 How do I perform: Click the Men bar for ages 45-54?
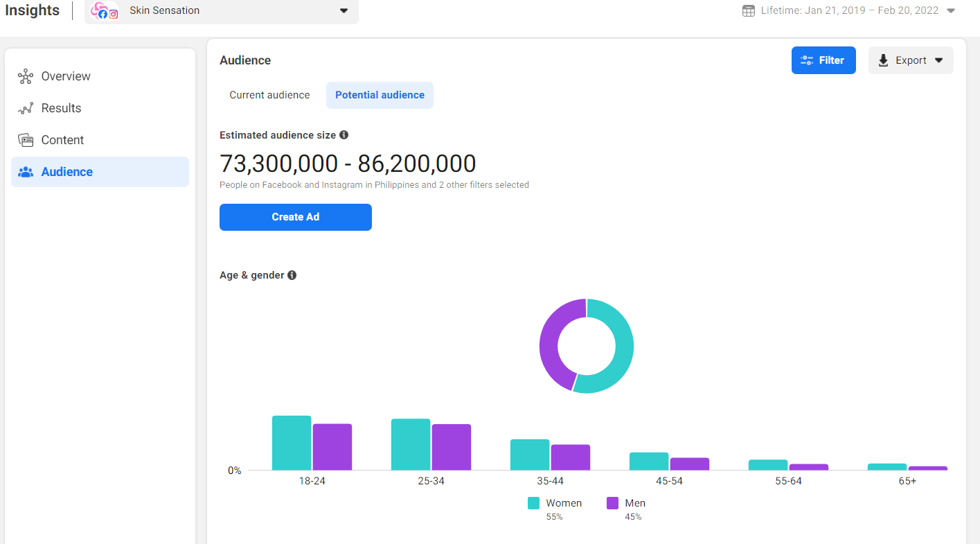pyautogui.click(x=690, y=464)
